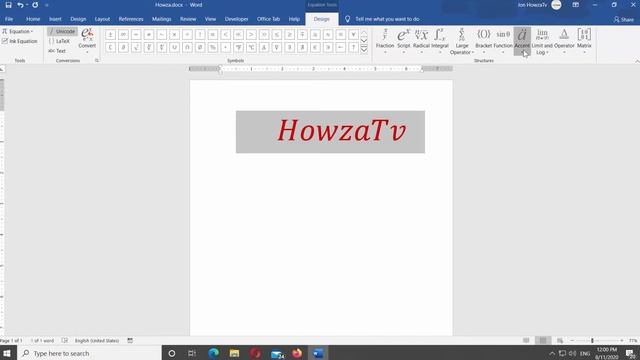The image size is (640, 360).
Task: Open the Accent structure dropdown
Action: point(522,41)
